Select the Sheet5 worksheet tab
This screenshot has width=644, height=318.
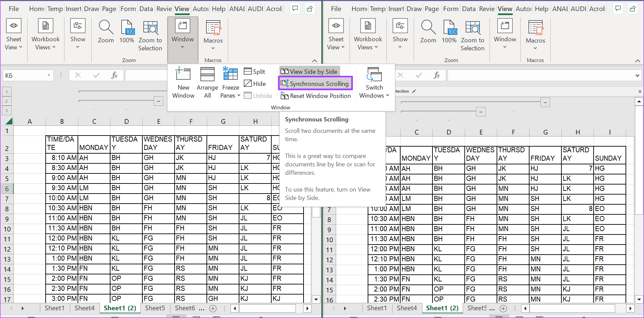(155, 308)
